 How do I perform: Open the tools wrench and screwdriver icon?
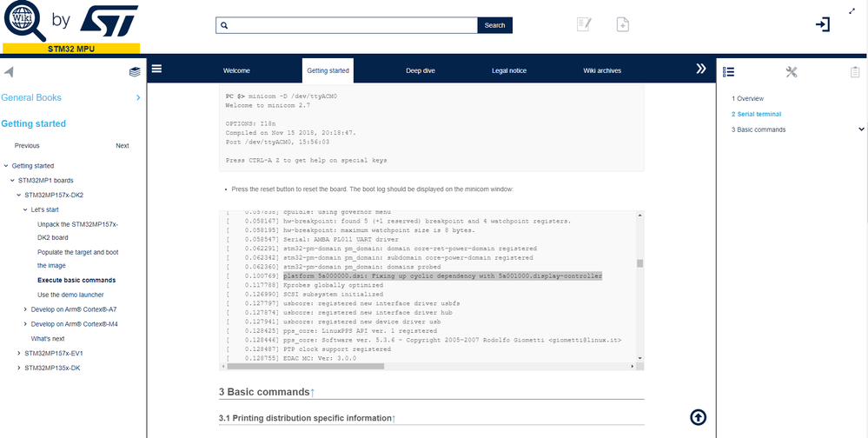[x=792, y=72]
